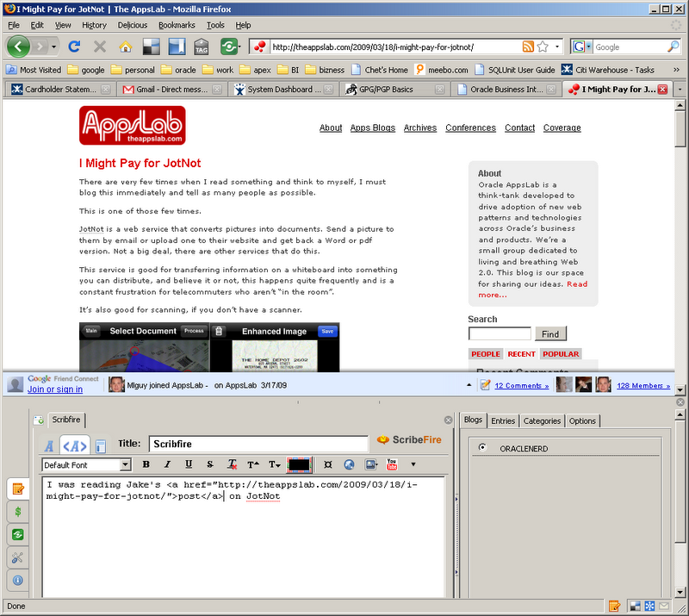The height and width of the screenshot is (616, 689).
Task: Switch to GPG/PGP Basics tab
Action: click(x=394, y=90)
